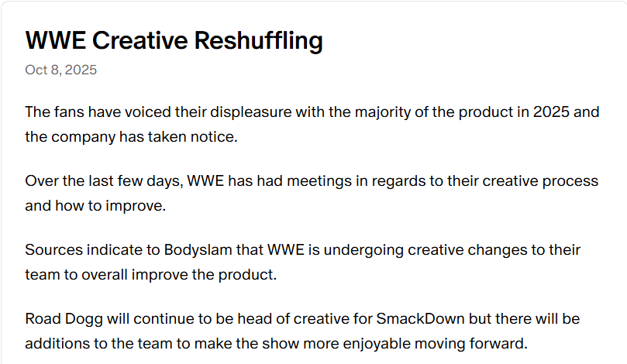Click the word 'Reshuffling' in the headline

tap(259, 41)
